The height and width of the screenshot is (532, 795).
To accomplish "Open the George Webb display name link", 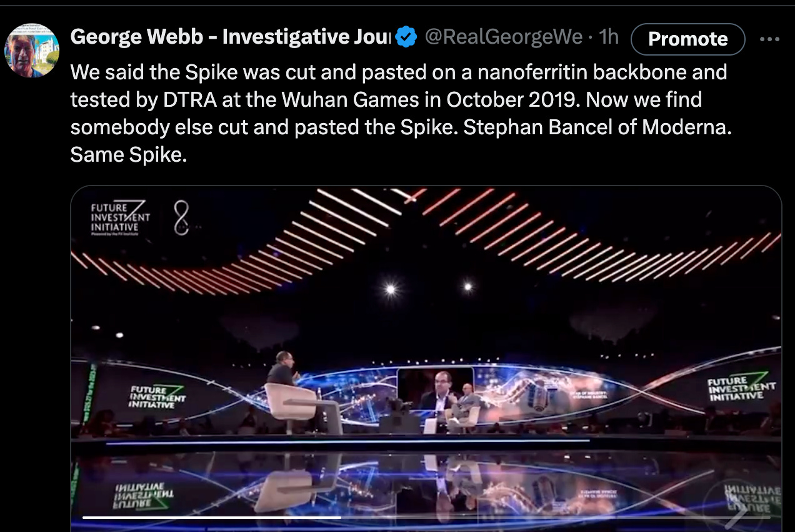I will (230, 37).
